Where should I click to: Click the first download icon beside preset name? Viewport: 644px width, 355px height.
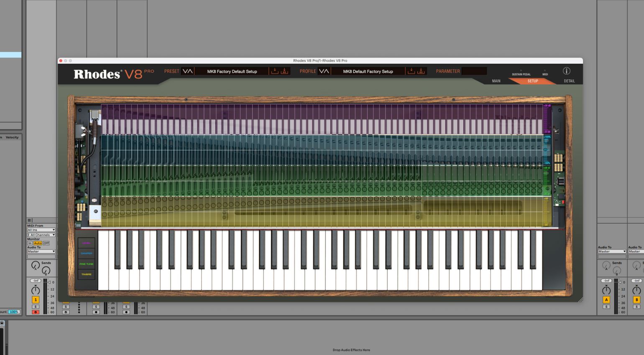click(x=275, y=71)
